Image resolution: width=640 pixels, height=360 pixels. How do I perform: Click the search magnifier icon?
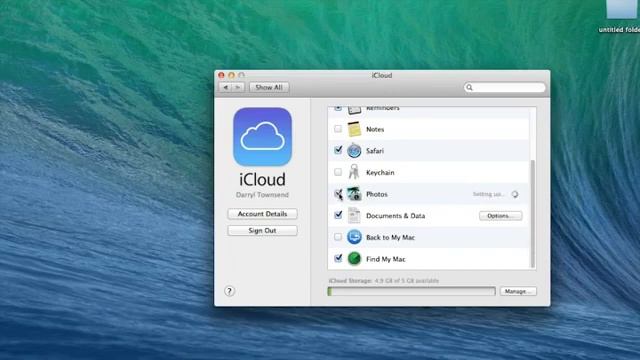[x=469, y=87]
